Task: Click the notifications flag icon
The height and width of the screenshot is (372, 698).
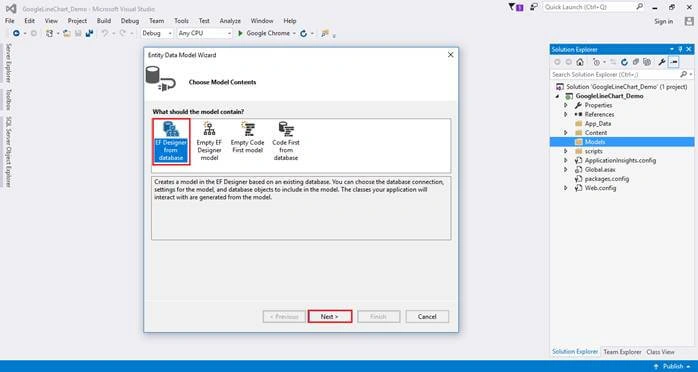Action: (516, 7)
